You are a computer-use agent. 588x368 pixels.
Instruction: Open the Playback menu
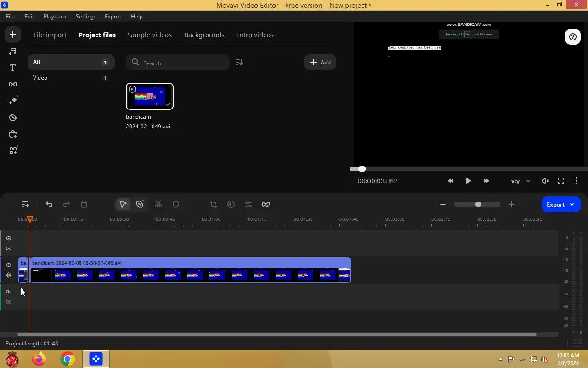(55, 16)
